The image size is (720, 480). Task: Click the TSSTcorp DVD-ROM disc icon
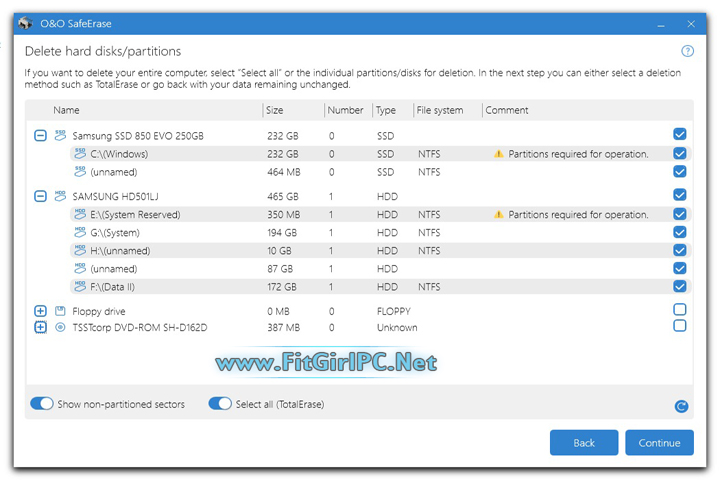click(x=60, y=327)
